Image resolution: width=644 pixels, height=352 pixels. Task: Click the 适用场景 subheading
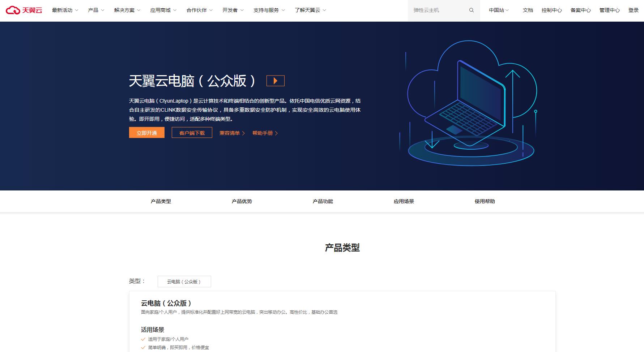click(x=153, y=330)
